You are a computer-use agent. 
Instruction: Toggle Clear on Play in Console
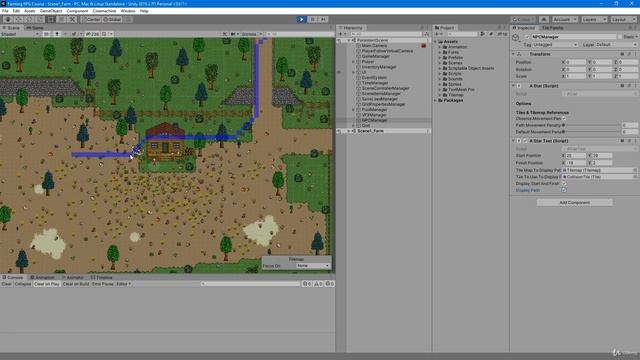(x=47, y=284)
